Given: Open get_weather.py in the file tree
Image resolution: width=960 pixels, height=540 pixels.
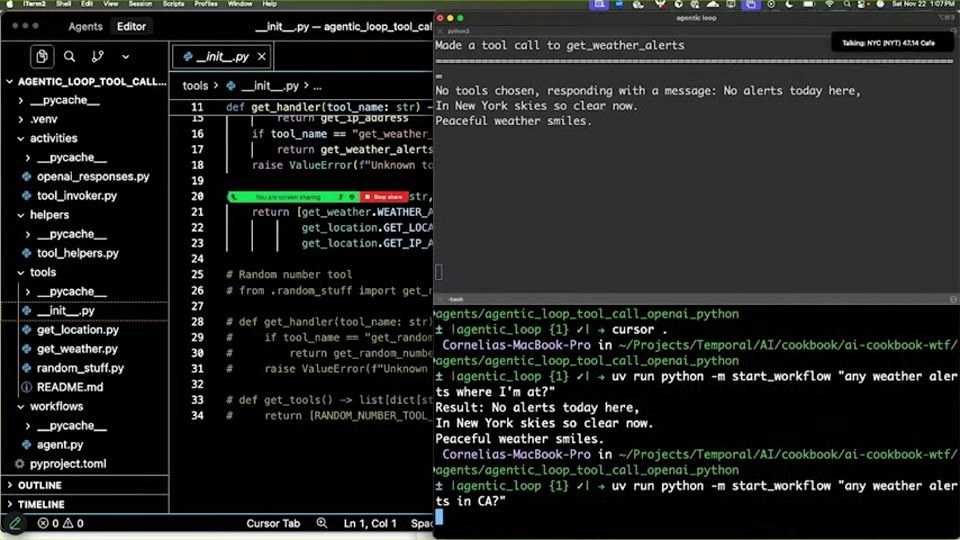Looking at the screenshot, I should tap(77, 348).
